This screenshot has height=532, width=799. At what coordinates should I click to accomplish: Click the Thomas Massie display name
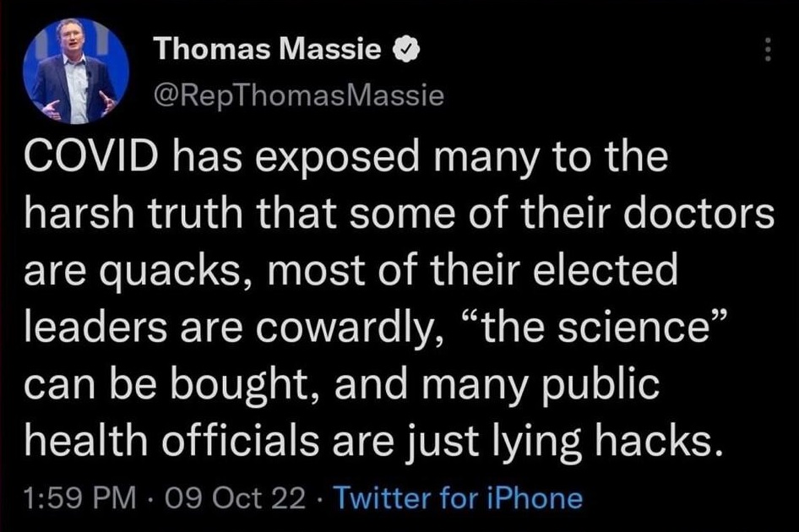click(x=268, y=50)
